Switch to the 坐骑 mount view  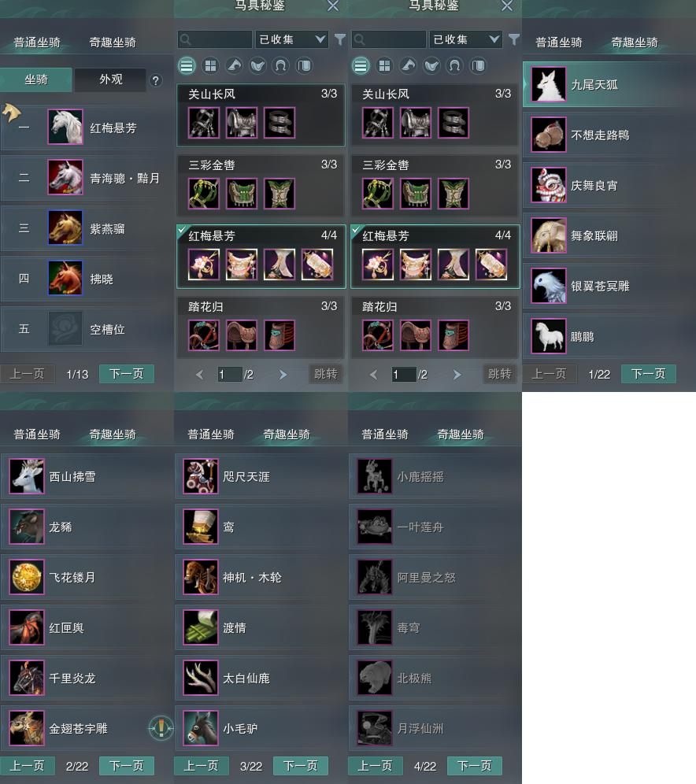(36, 80)
